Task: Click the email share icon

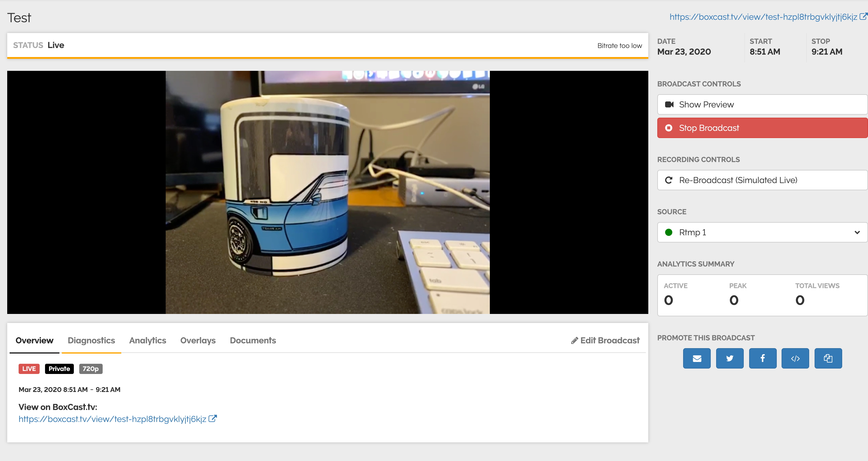Action: [x=697, y=358]
